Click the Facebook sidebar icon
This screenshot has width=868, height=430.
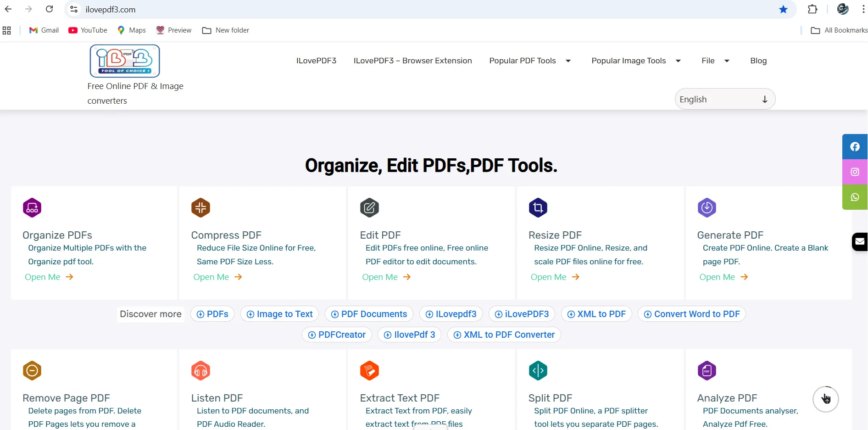coord(854,147)
